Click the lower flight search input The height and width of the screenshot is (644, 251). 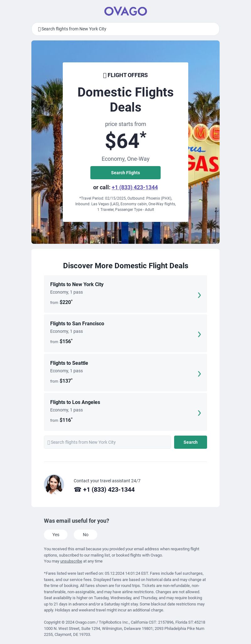coord(107,442)
